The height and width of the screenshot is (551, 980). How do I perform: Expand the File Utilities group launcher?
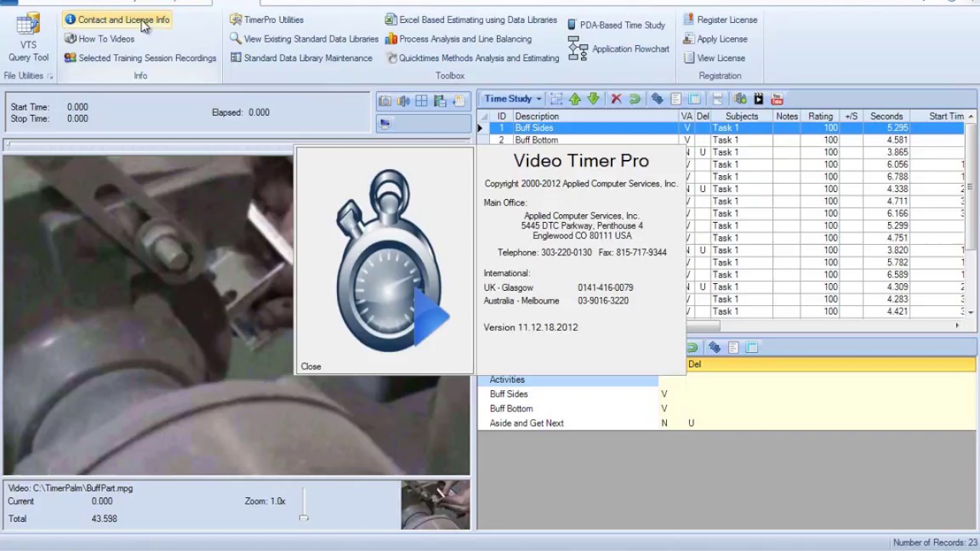coord(51,77)
